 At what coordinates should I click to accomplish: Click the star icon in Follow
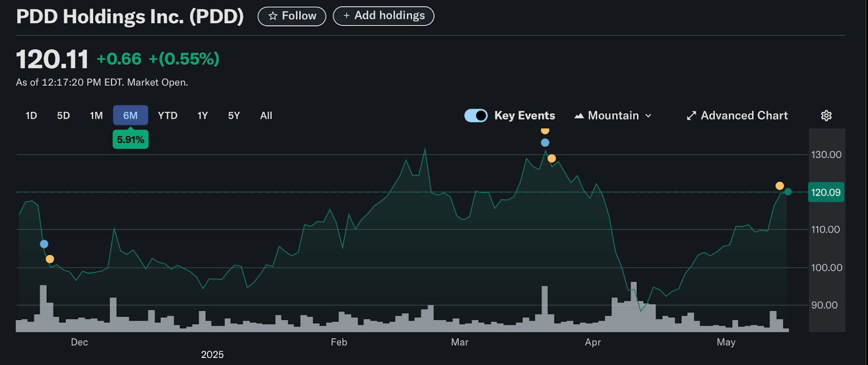[273, 16]
